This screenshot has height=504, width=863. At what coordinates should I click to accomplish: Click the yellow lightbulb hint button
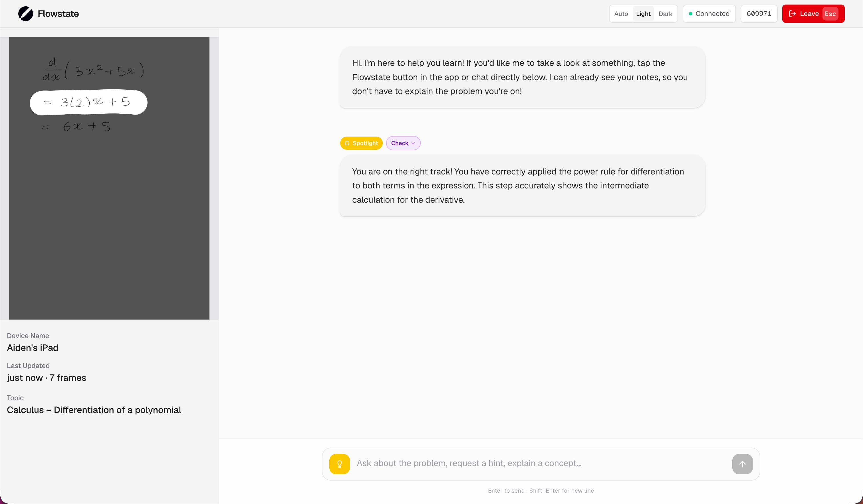click(339, 464)
